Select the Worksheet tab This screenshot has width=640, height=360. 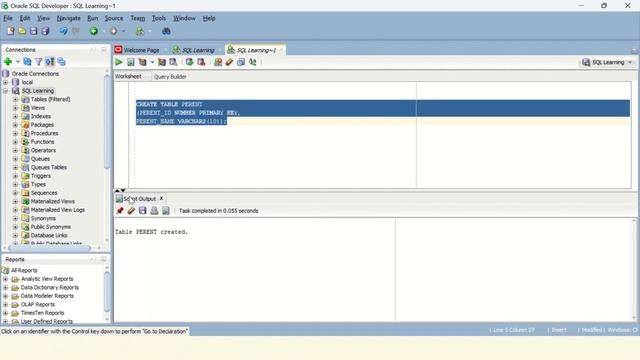pyautogui.click(x=128, y=76)
